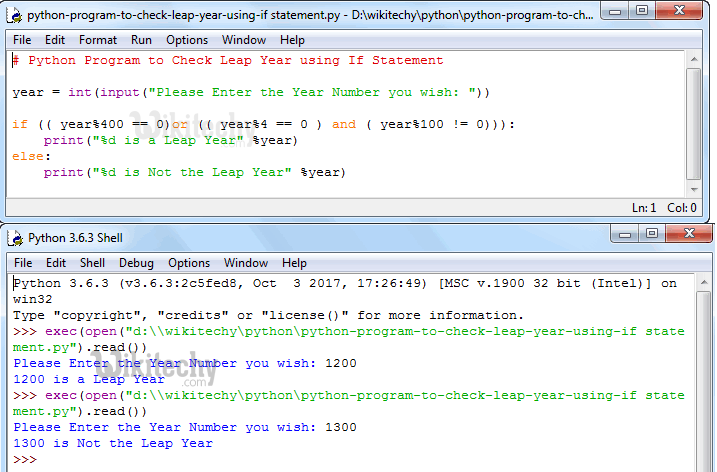Open the editor's File menu
The height and width of the screenshot is (472, 717).
click(22, 40)
